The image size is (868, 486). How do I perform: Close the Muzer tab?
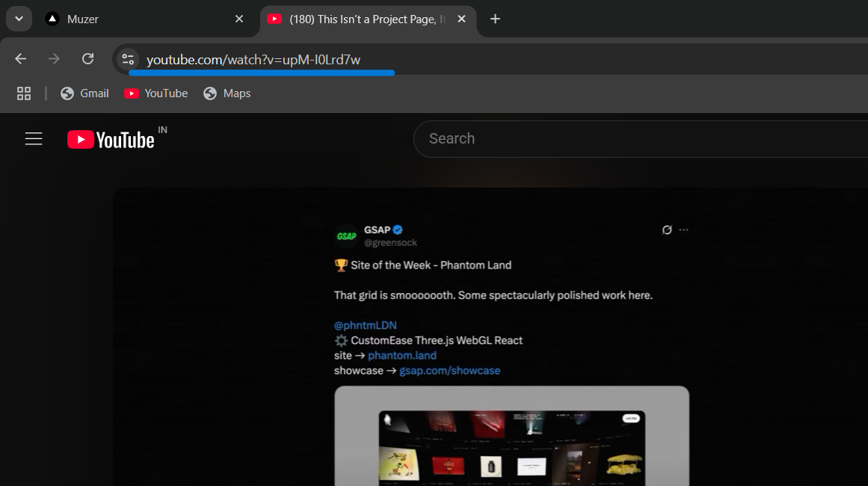(x=239, y=19)
